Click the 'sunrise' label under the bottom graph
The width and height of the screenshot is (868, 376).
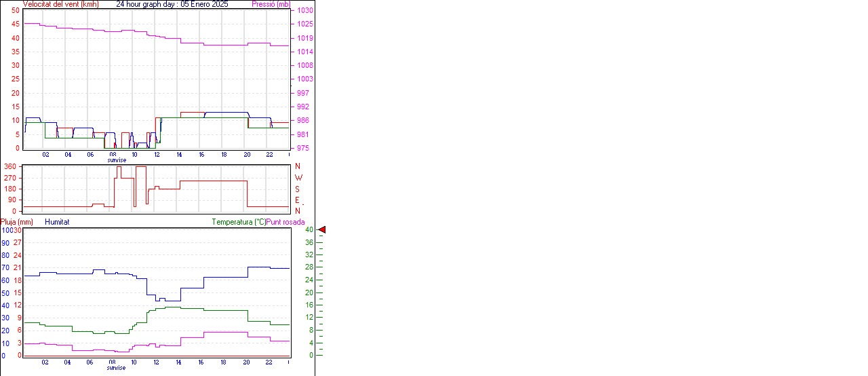click(116, 368)
